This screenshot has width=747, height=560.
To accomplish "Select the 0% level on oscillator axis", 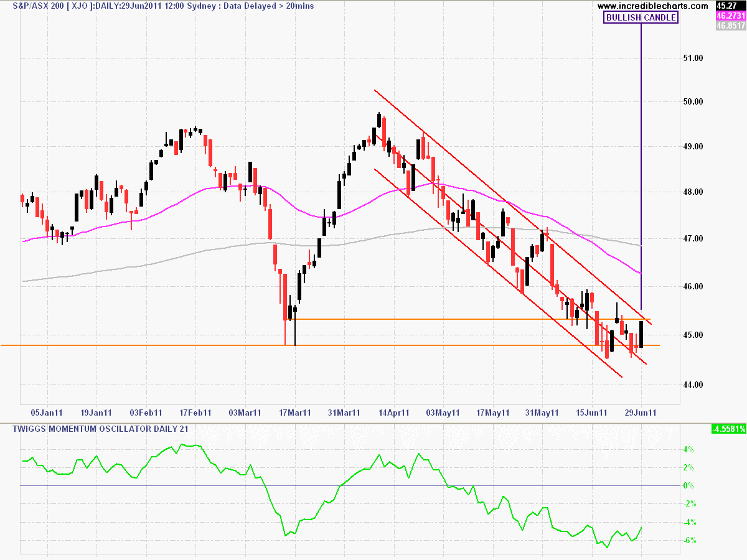I will (688, 485).
